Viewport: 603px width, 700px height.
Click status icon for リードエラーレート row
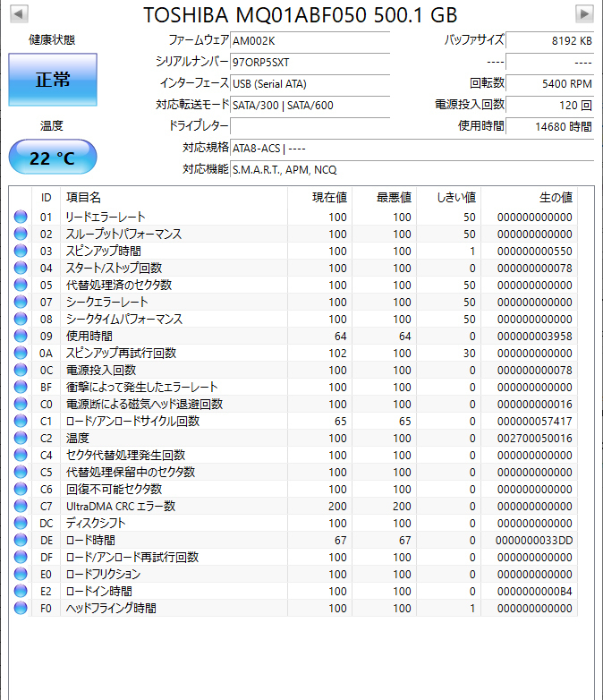21,217
